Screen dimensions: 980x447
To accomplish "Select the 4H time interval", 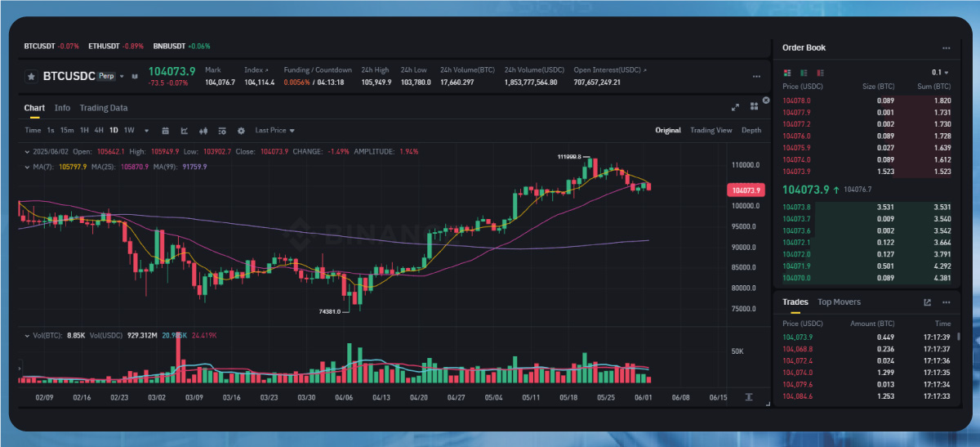I will click(99, 131).
